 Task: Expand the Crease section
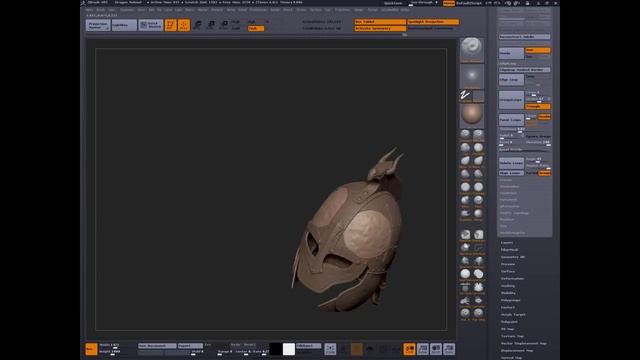(x=506, y=180)
